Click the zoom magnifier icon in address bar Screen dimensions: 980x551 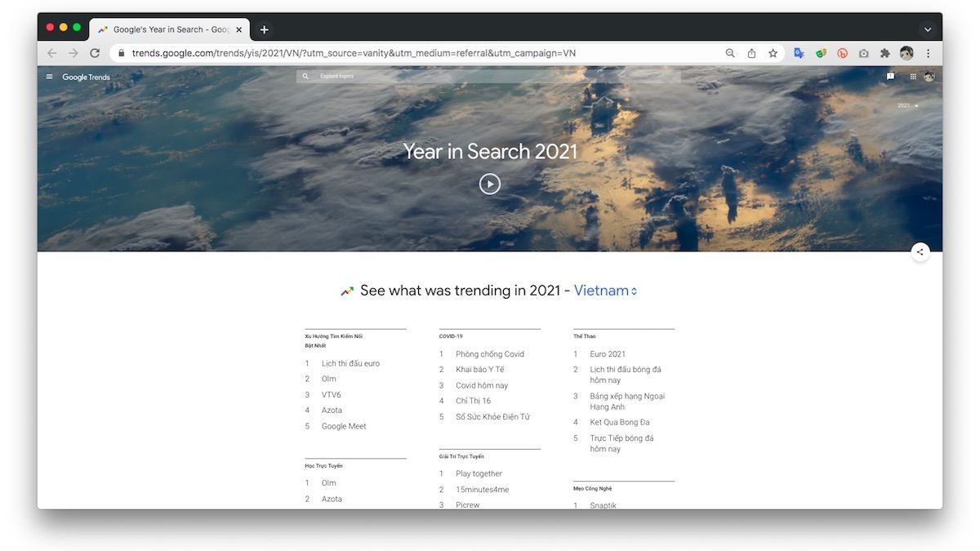point(730,53)
